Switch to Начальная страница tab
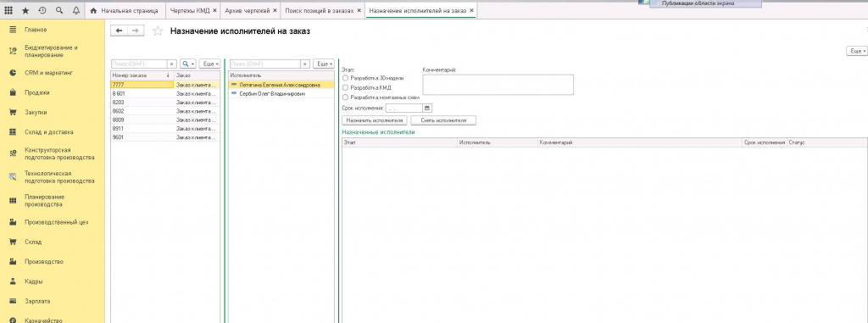The height and width of the screenshot is (323, 868). [x=125, y=10]
